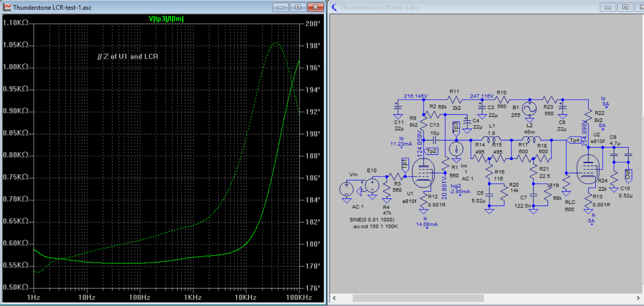The width and height of the screenshot is (644, 306).
Task: Click the Tp4 net label flag
Action: pos(574,140)
